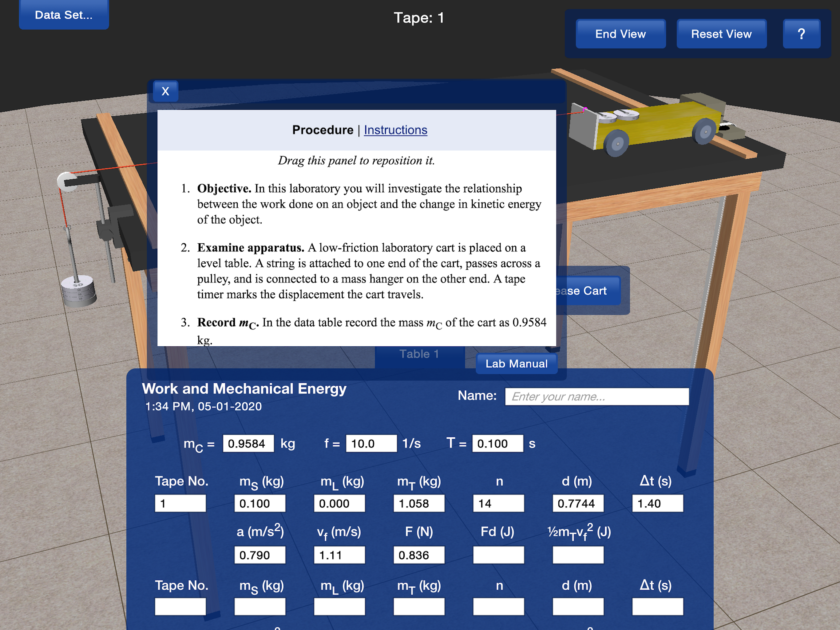Select first row Tape No. field
840x630 pixels.
[x=180, y=504]
